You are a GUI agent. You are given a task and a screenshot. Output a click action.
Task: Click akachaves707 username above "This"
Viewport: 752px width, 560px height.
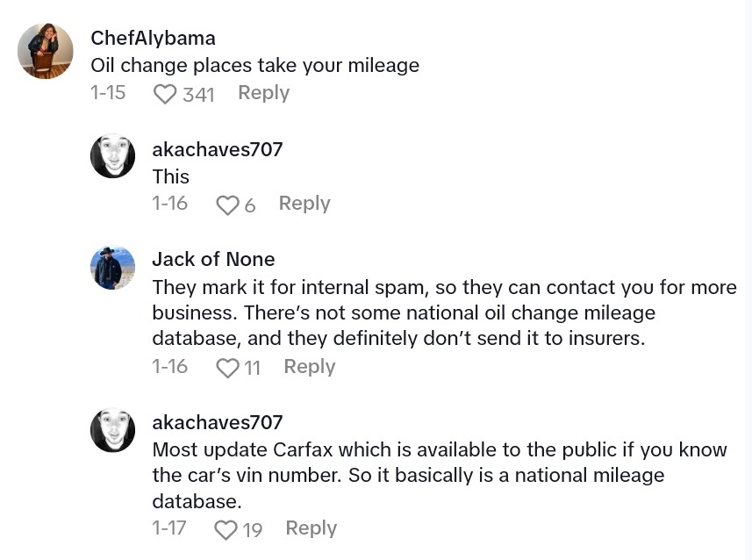[x=217, y=149]
